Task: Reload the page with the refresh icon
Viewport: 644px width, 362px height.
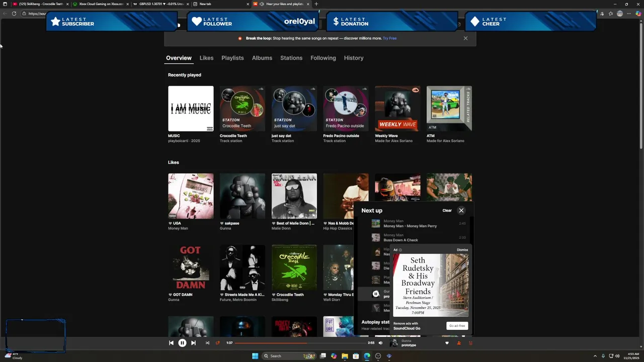Action: (14, 14)
